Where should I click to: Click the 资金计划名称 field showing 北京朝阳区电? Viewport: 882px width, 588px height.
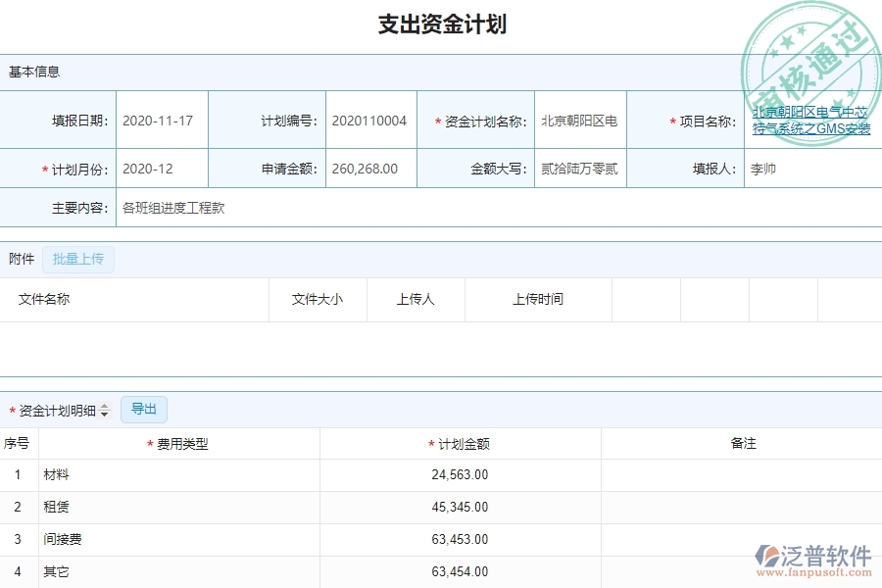point(579,120)
